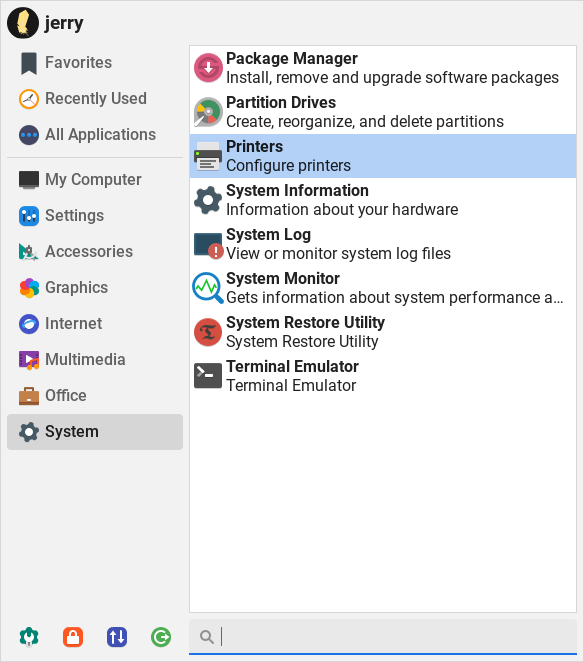Click the orange lock screen icon
Screen dimensions: 584x662
73,637
